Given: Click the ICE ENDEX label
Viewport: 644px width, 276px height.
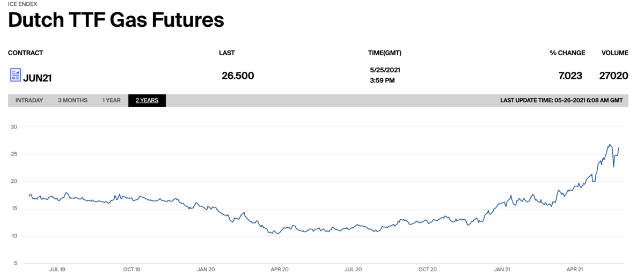Looking at the screenshot, I should point(23,4).
